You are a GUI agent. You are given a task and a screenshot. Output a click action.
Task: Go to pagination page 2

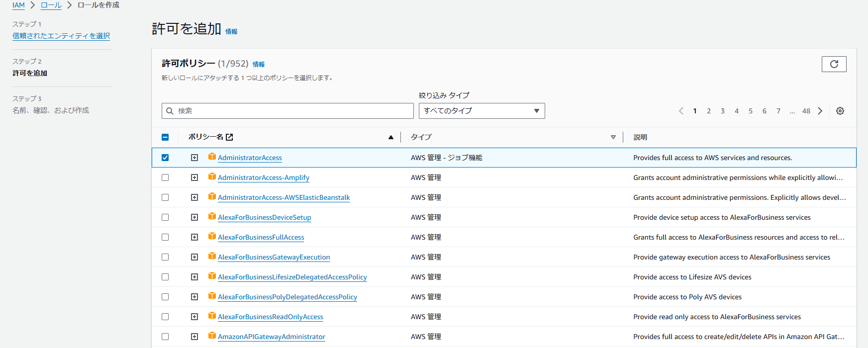[x=709, y=111]
